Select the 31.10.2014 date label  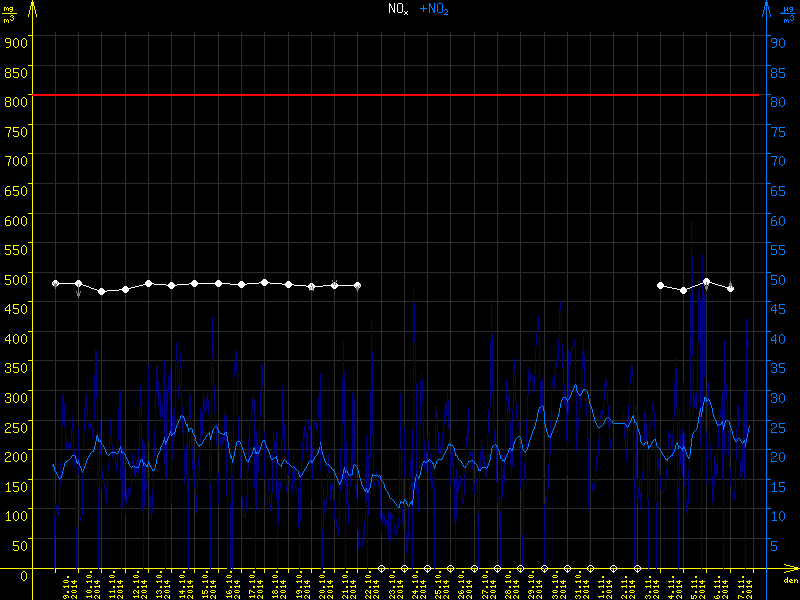point(579,587)
